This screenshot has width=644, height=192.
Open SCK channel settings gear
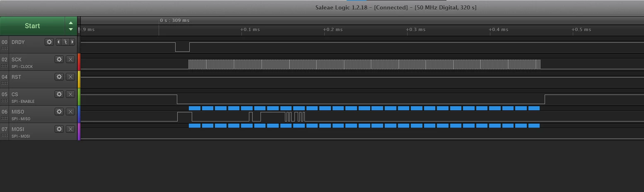[59, 59]
